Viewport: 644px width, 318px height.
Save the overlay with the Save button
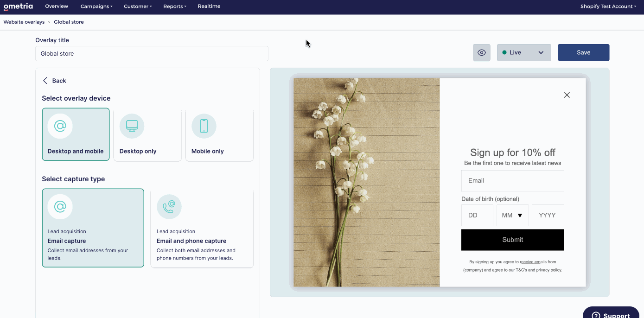click(x=584, y=52)
